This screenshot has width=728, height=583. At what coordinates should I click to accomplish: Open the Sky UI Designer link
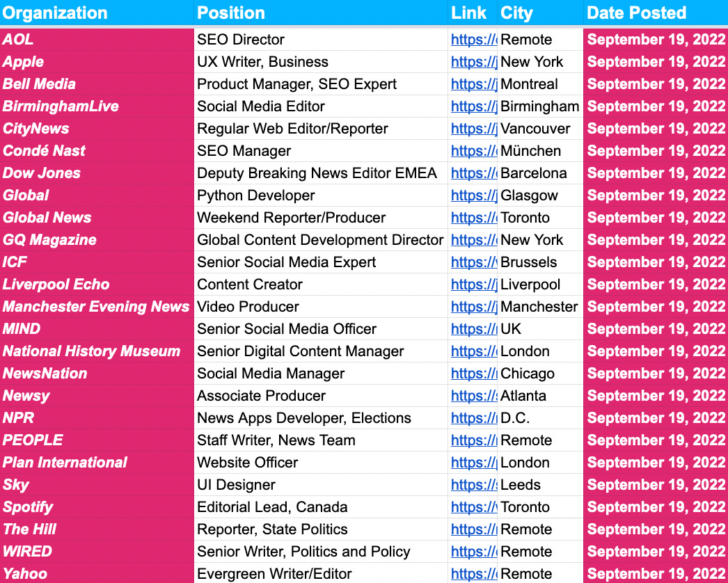pos(473,485)
